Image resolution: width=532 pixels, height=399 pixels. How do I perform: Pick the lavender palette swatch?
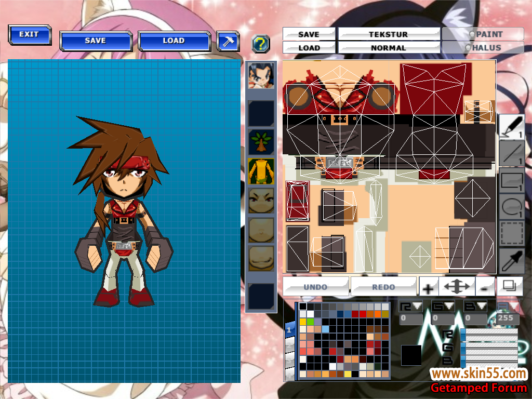coord(317,321)
